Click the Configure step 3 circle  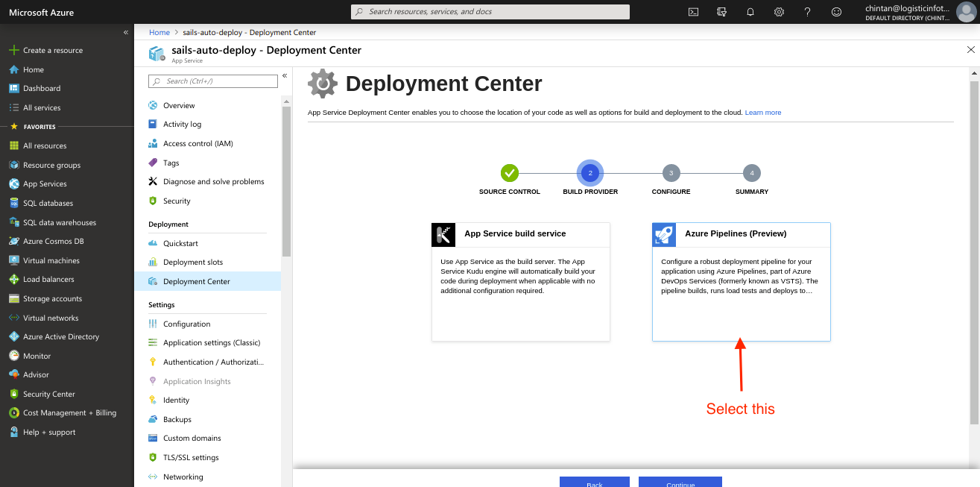pos(671,173)
